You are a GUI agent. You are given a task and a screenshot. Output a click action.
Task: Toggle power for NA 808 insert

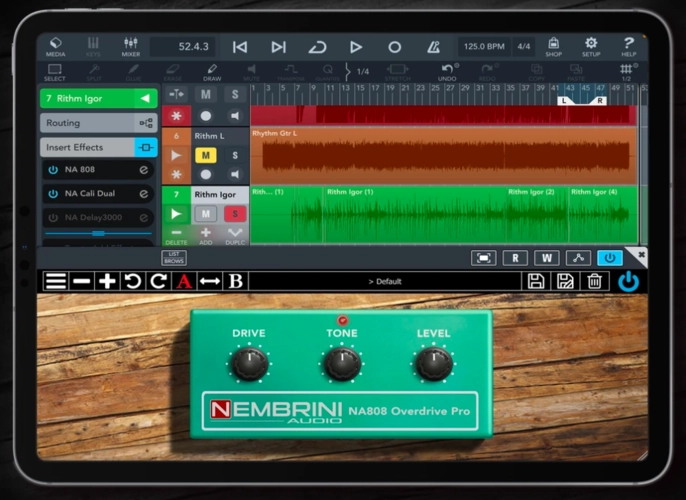[x=53, y=170]
